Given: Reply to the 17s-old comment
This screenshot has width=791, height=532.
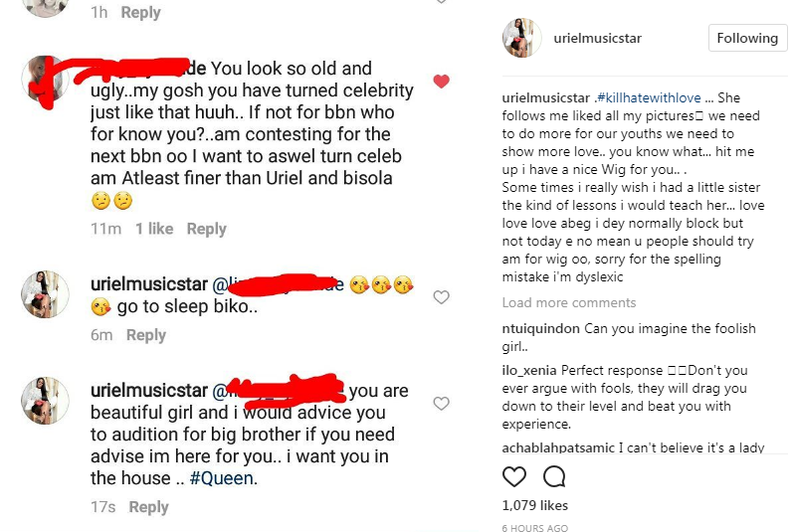Looking at the screenshot, I should coord(148,507).
